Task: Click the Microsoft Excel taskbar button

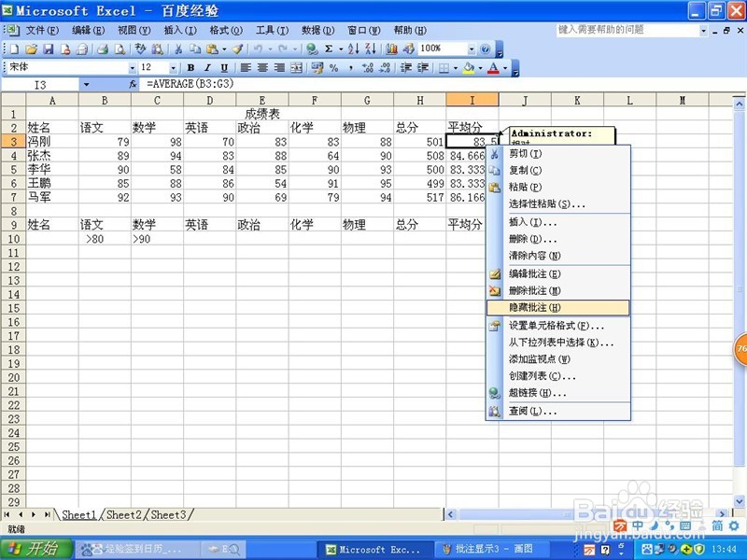Action: click(x=375, y=549)
